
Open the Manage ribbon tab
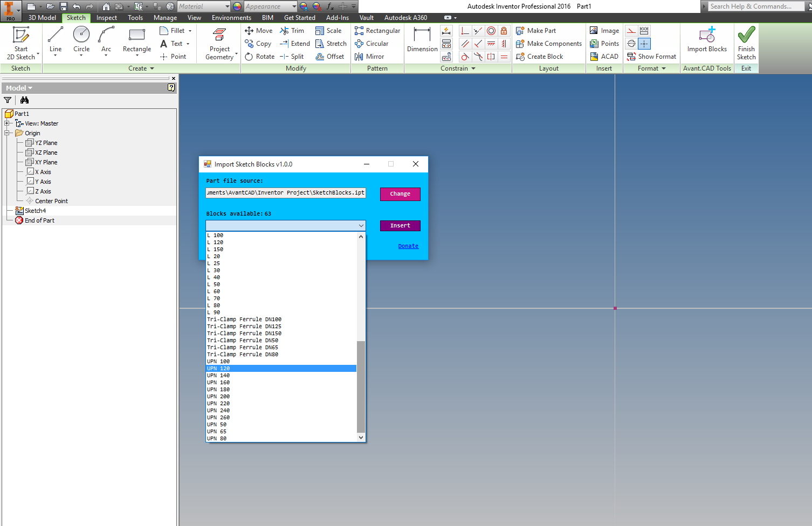point(165,18)
